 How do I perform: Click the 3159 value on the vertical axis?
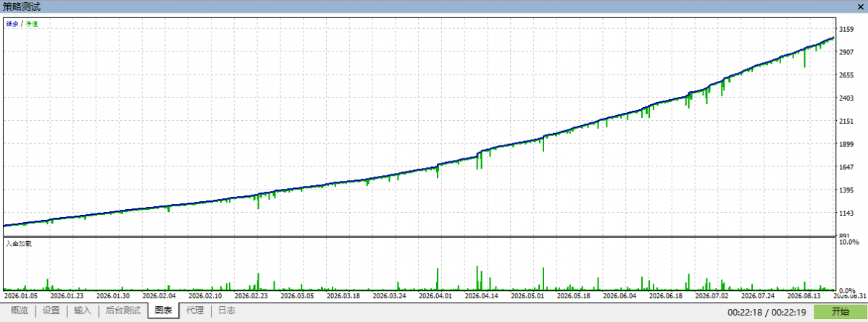coord(848,29)
